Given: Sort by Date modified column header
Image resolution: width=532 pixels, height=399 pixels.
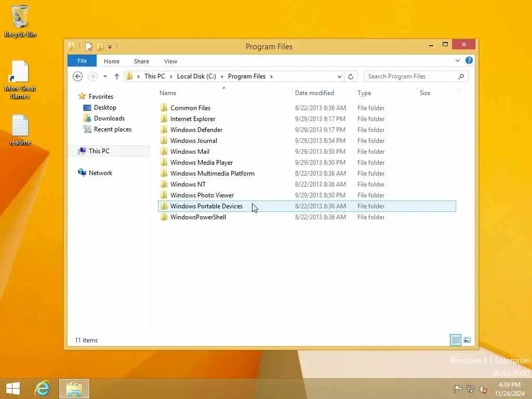Looking at the screenshot, I should (x=314, y=92).
